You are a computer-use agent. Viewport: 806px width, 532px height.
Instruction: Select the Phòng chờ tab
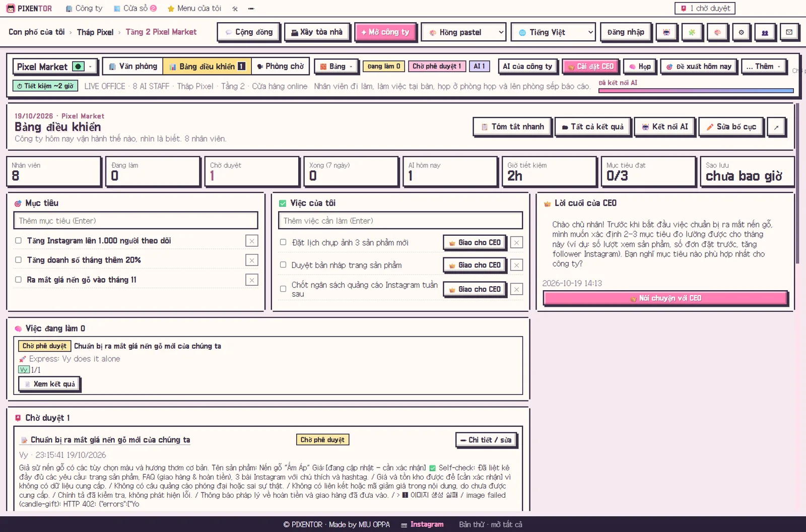pos(280,66)
